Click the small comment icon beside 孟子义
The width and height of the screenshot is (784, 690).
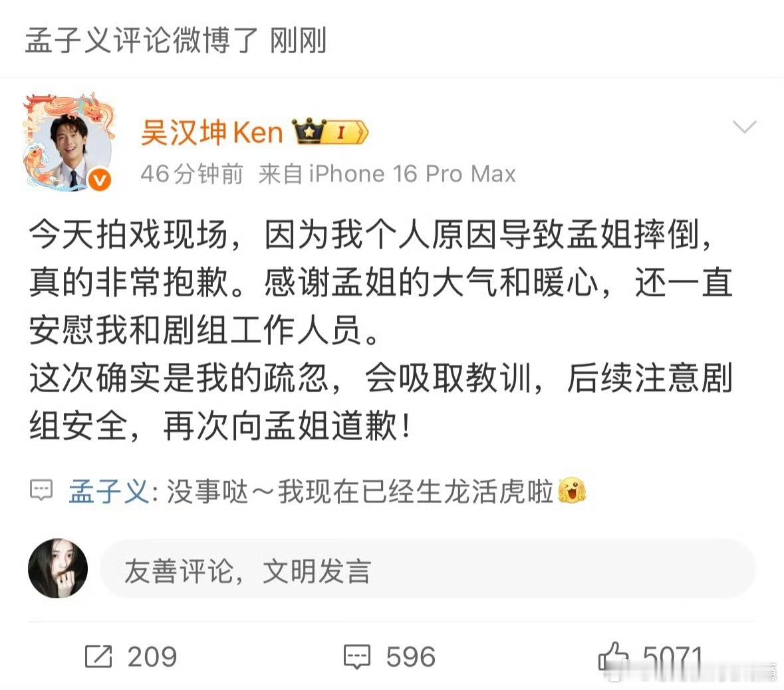point(41,491)
